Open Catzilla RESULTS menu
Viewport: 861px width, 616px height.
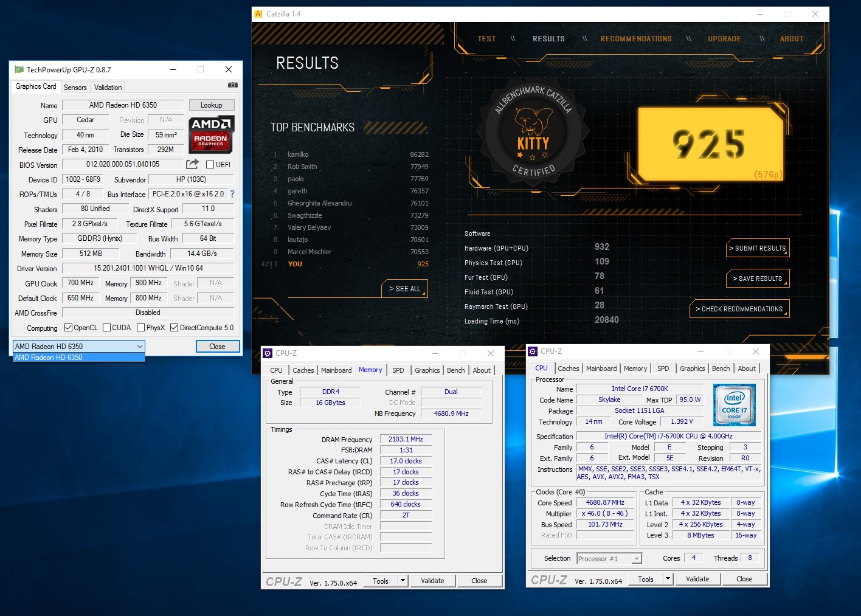click(548, 38)
